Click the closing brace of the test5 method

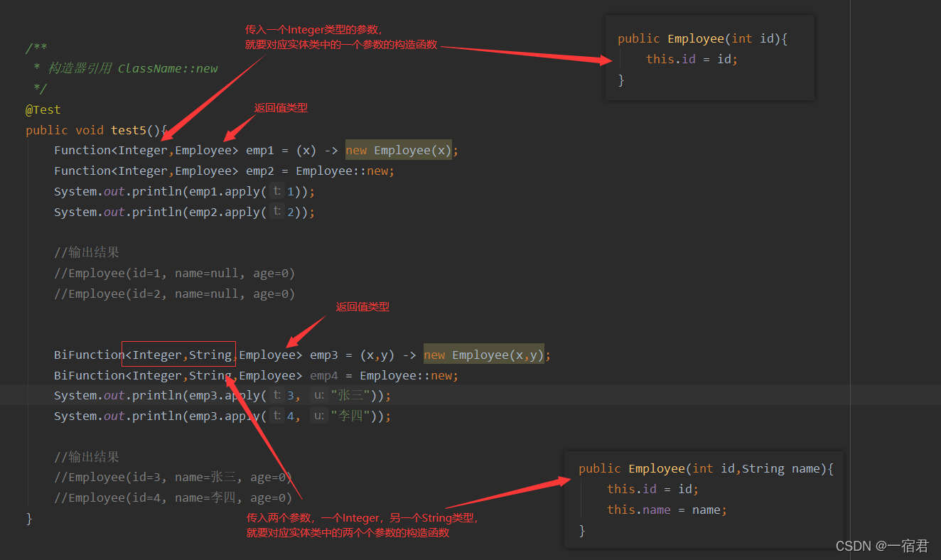click(29, 518)
